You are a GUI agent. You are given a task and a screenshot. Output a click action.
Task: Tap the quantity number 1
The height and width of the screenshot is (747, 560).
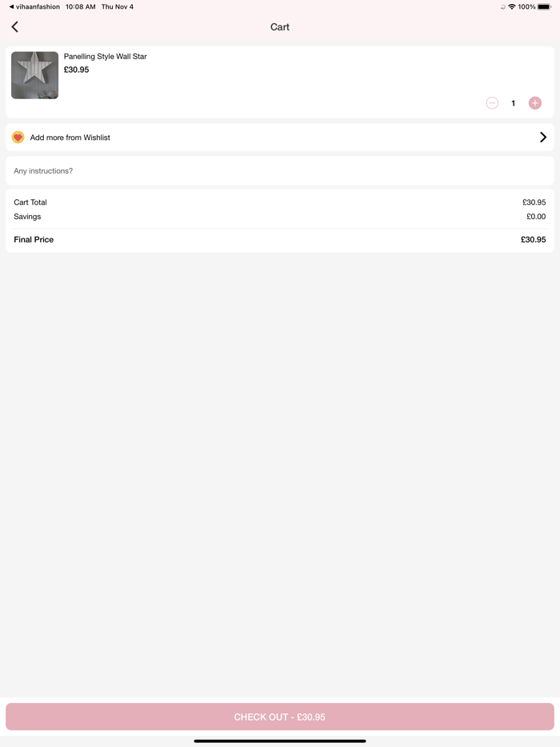pos(514,103)
